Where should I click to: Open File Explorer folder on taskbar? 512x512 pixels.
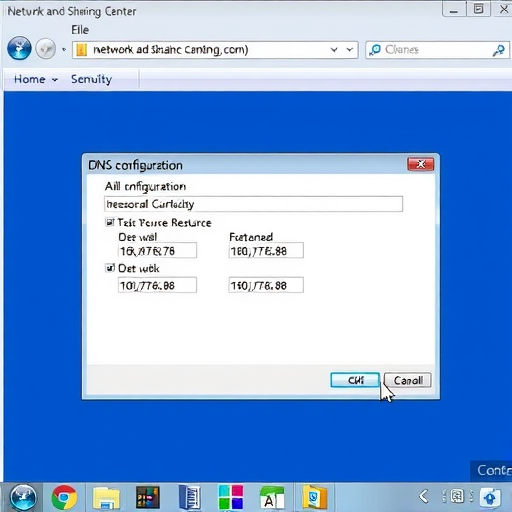coord(106,498)
